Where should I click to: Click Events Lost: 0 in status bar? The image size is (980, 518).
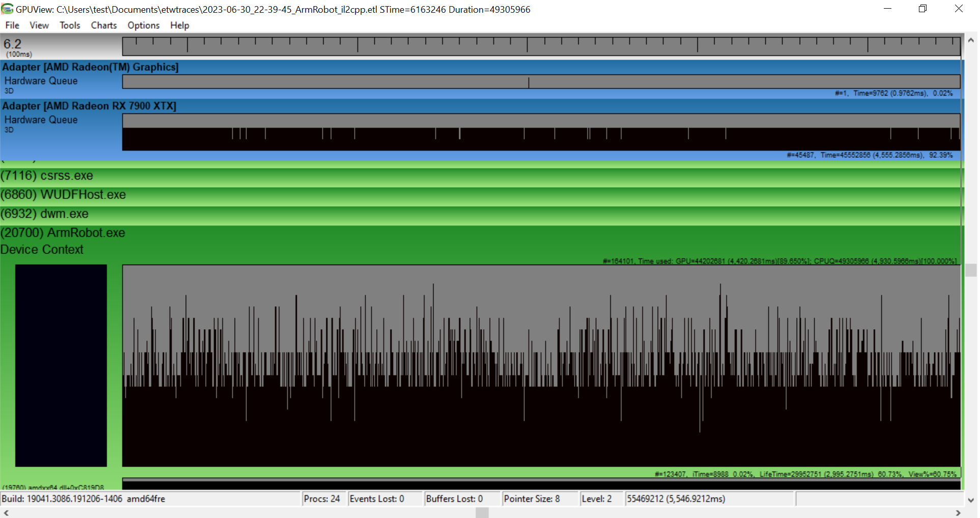click(377, 499)
